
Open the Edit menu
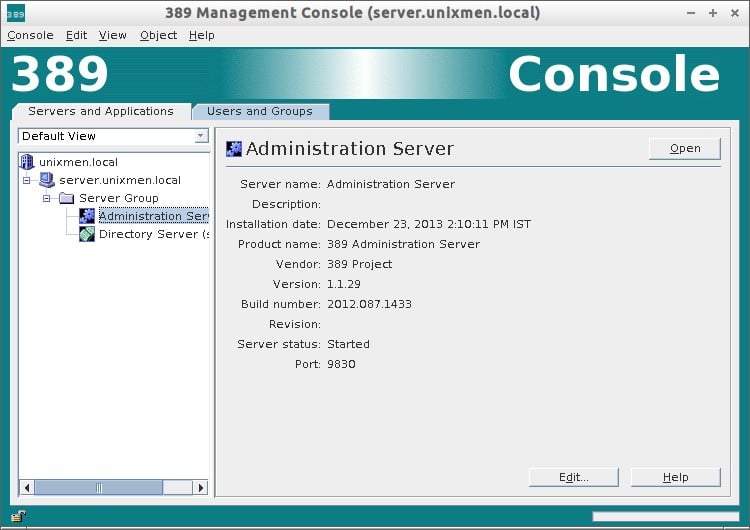point(77,35)
